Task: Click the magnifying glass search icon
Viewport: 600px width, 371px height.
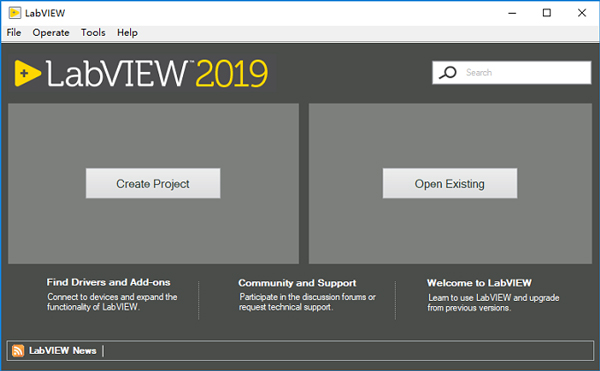Action: click(448, 73)
